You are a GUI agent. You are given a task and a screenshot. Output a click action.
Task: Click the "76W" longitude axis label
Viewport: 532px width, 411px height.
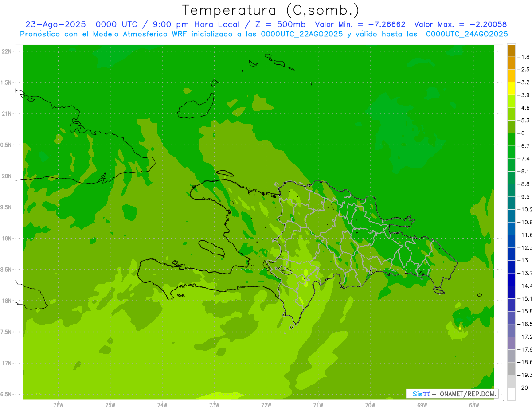pos(58,405)
